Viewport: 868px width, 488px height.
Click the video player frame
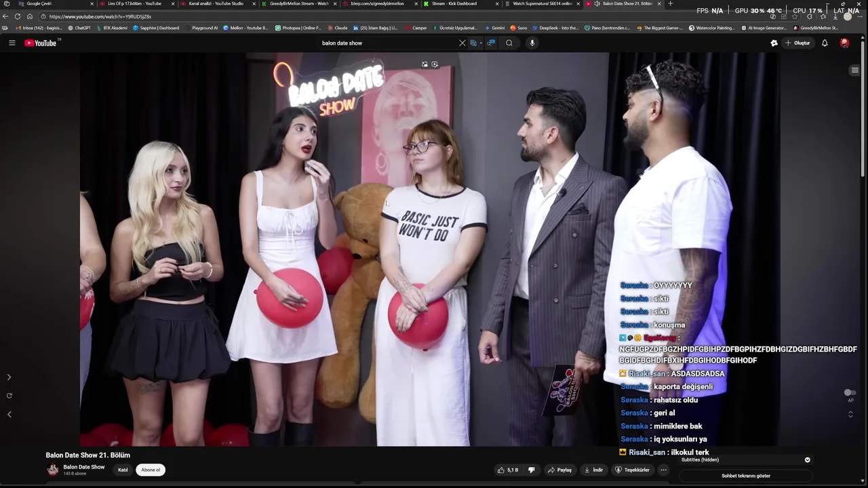pyautogui.click(x=431, y=249)
